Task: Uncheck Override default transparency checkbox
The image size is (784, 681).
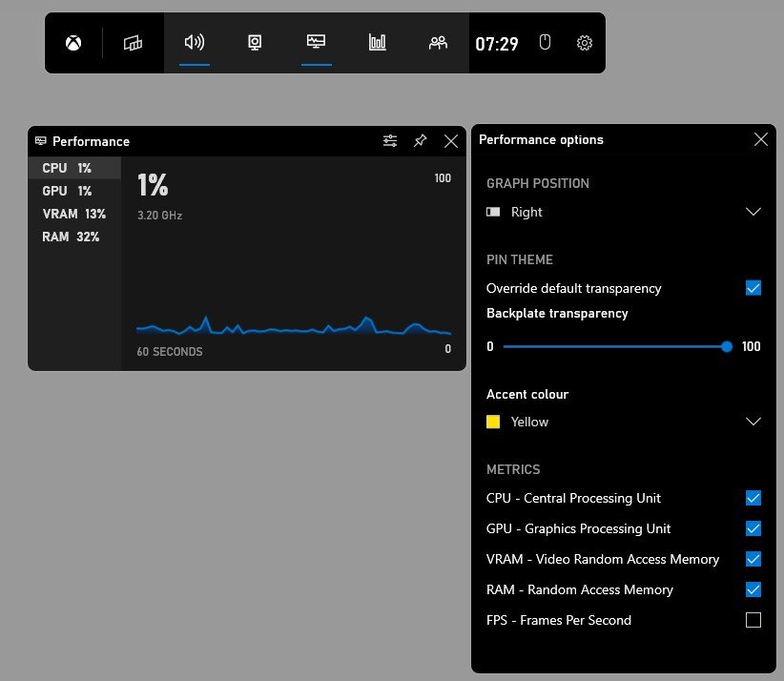Action: pos(753,288)
